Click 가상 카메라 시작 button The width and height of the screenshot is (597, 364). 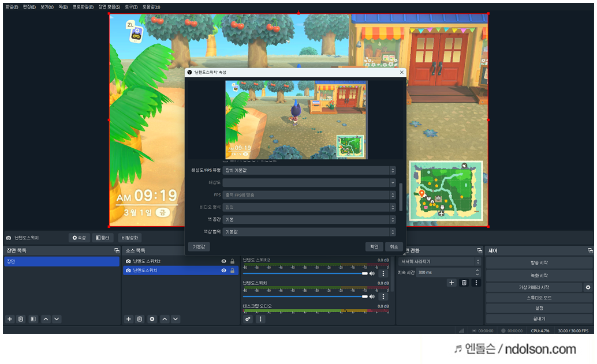534,287
